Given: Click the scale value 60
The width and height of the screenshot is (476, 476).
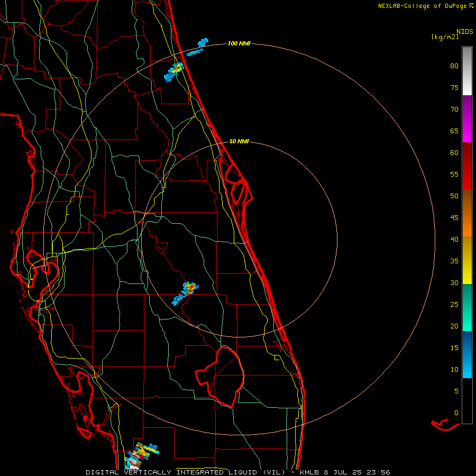Looking at the screenshot, I should pyautogui.click(x=454, y=153).
